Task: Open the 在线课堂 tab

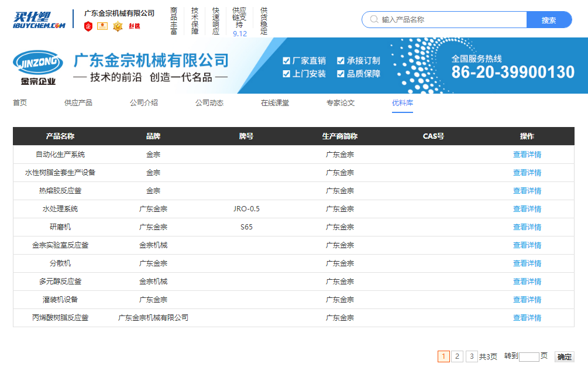Action: tap(275, 103)
